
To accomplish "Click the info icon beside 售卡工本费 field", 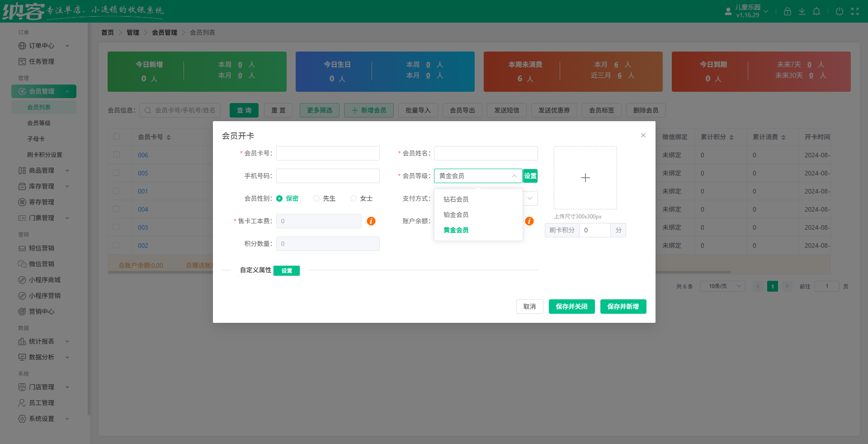I will click(371, 222).
